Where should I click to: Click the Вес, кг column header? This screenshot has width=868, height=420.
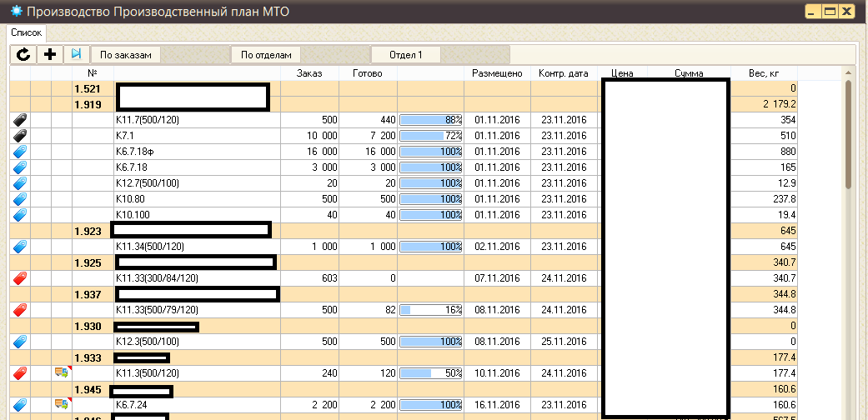(x=764, y=73)
